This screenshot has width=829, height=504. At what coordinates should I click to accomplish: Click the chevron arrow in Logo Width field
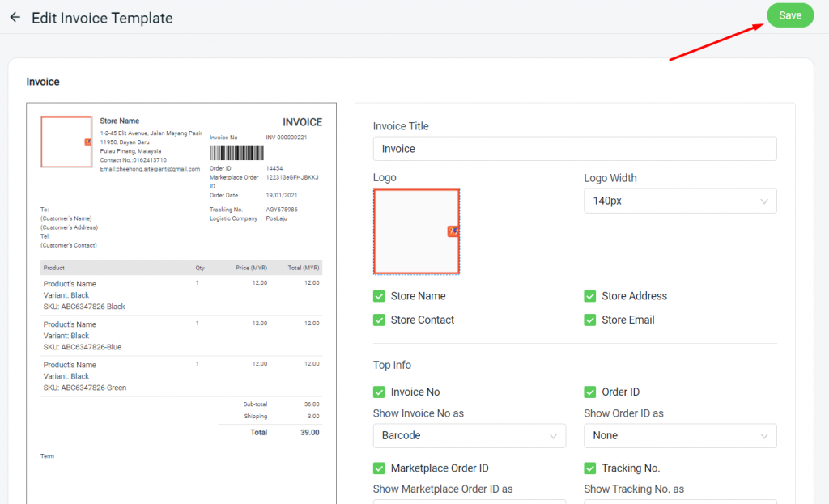pyautogui.click(x=764, y=201)
